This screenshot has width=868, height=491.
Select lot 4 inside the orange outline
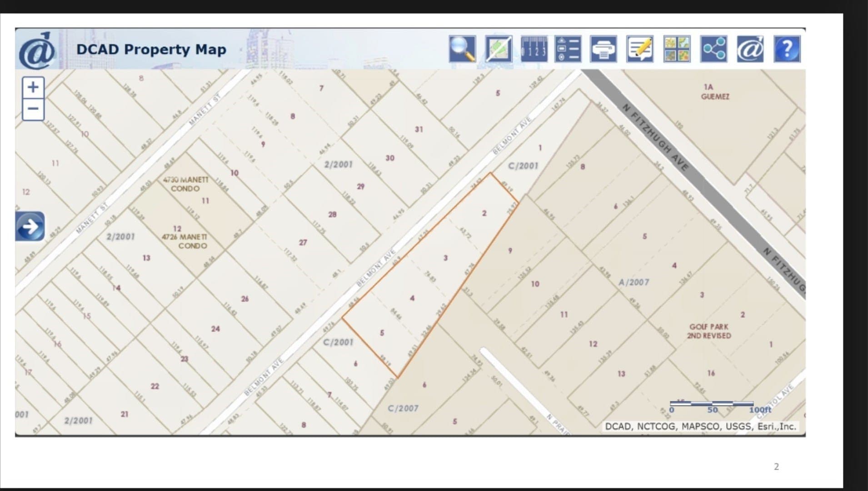pos(412,298)
